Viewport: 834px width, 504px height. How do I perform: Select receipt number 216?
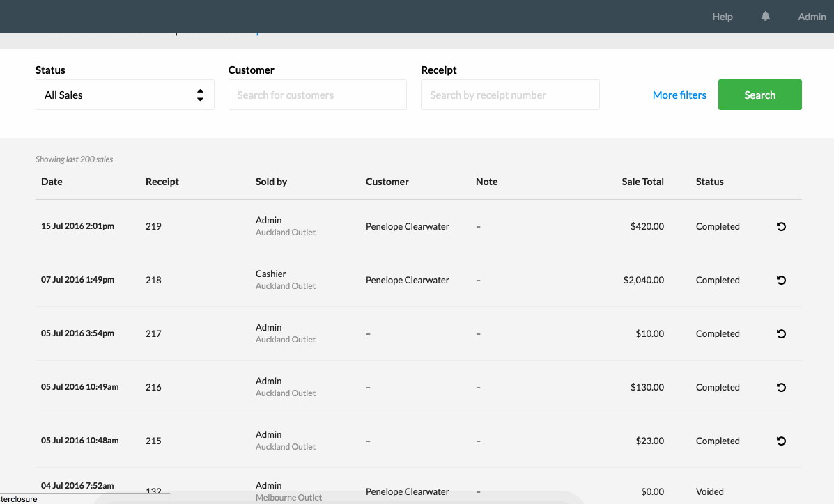[x=153, y=388]
